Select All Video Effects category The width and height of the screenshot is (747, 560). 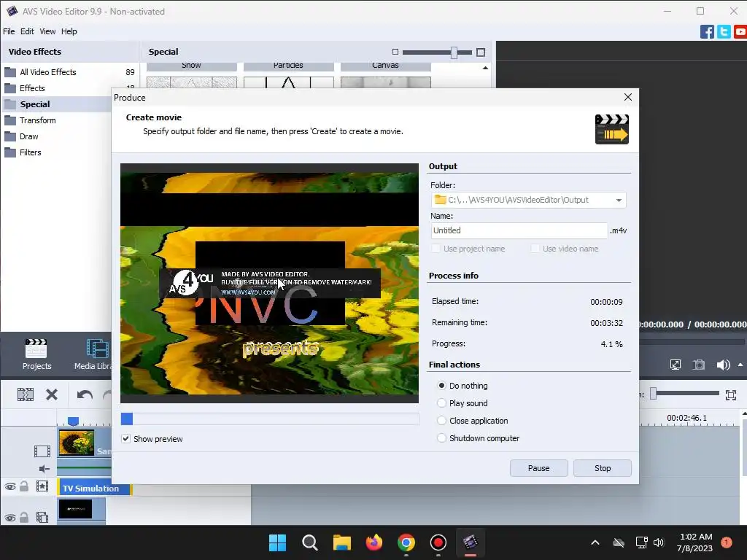point(69,72)
